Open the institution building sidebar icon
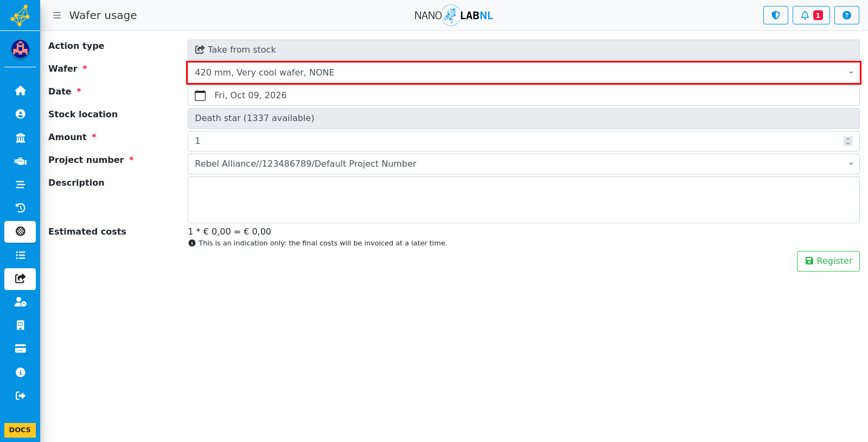The width and height of the screenshot is (868, 442). pyautogui.click(x=20, y=137)
